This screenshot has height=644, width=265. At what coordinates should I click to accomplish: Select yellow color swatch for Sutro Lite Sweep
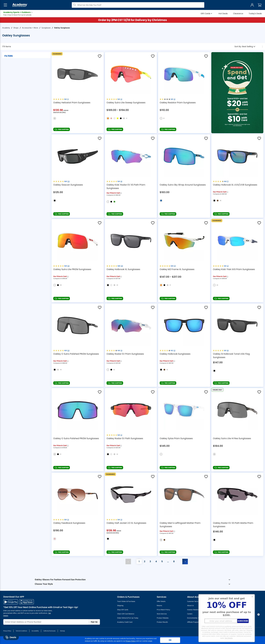pos(118,118)
